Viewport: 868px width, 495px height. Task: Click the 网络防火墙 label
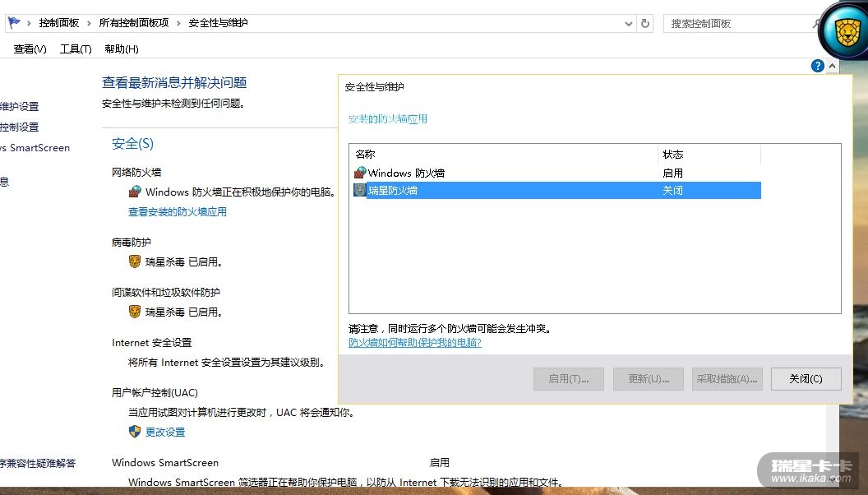[136, 172]
